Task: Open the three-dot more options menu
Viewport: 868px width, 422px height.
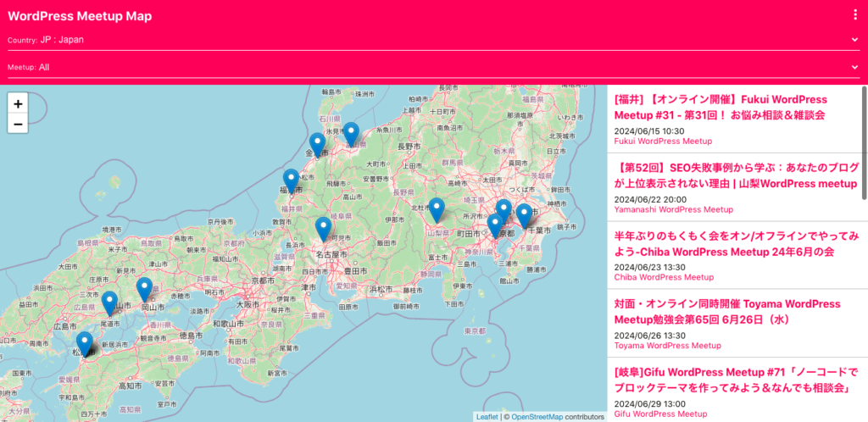Action: click(x=855, y=15)
